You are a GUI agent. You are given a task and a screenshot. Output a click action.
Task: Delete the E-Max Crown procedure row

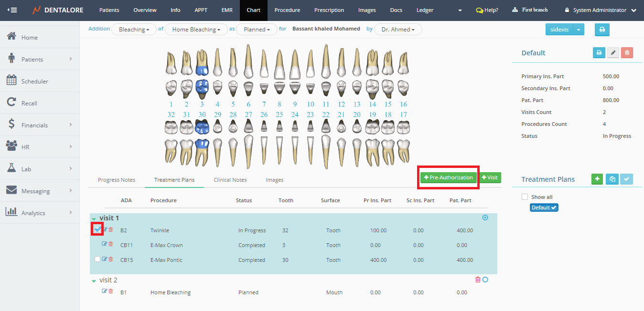[111, 244]
